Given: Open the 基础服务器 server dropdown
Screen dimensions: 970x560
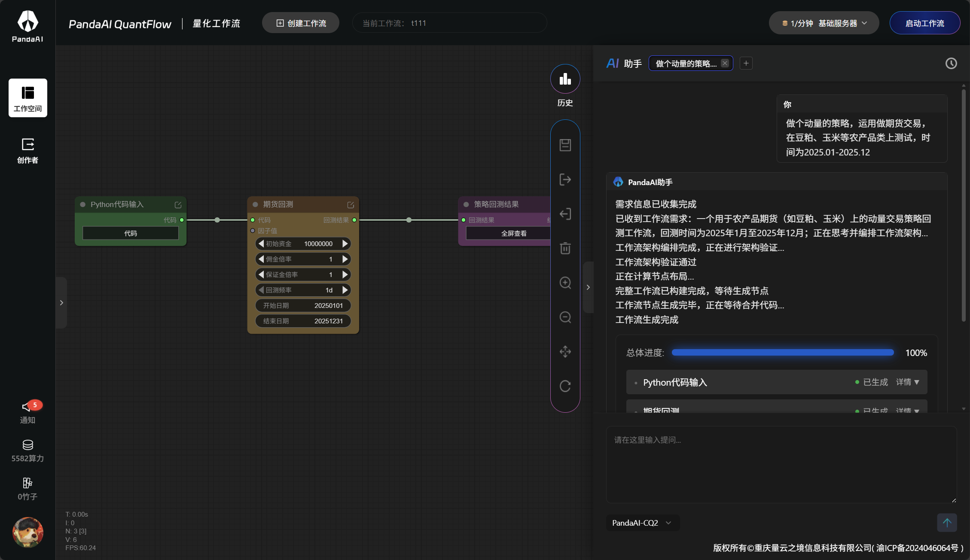Looking at the screenshot, I should tap(824, 23).
